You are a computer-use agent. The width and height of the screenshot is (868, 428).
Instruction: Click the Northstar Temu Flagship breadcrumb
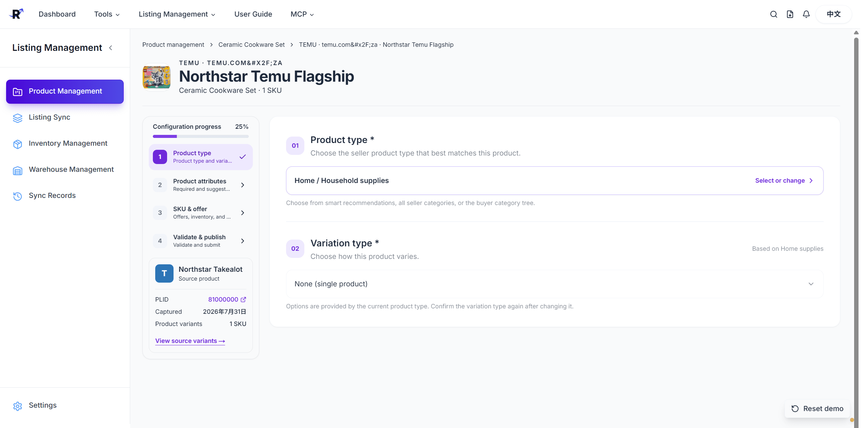[x=376, y=45]
